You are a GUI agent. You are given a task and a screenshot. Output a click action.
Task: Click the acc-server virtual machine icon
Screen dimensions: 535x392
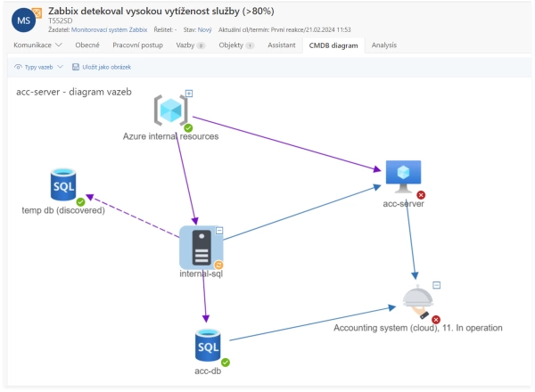click(x=403, y=176)
